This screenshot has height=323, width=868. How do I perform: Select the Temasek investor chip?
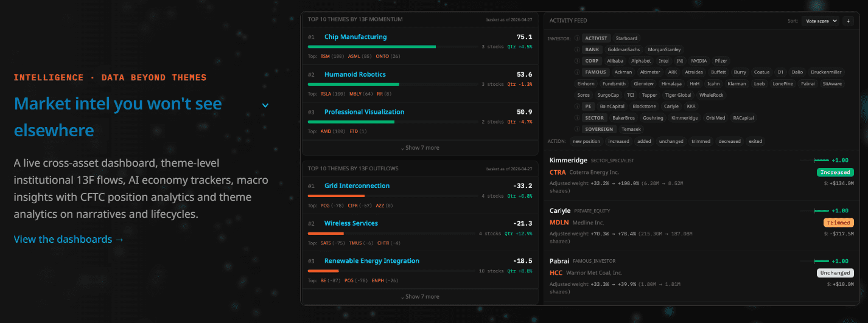[x=632, y=129]
